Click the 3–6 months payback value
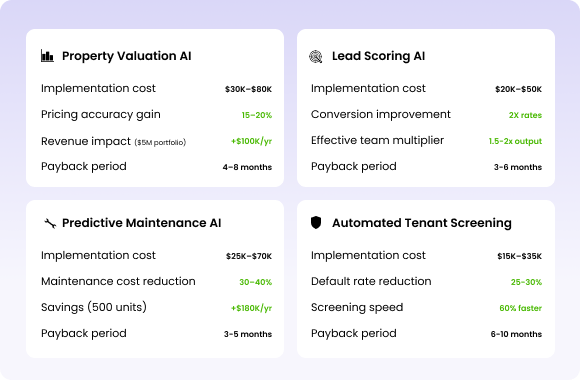580x380 pixels. (518, 167)
